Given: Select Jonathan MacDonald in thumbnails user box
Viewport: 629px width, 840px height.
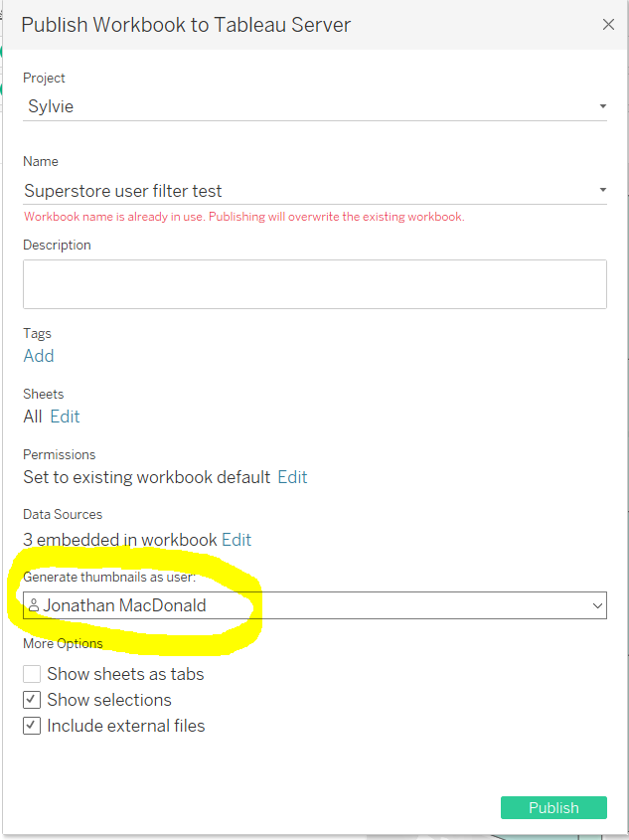Looking at the screenshot, I should [x=124, y=605].
